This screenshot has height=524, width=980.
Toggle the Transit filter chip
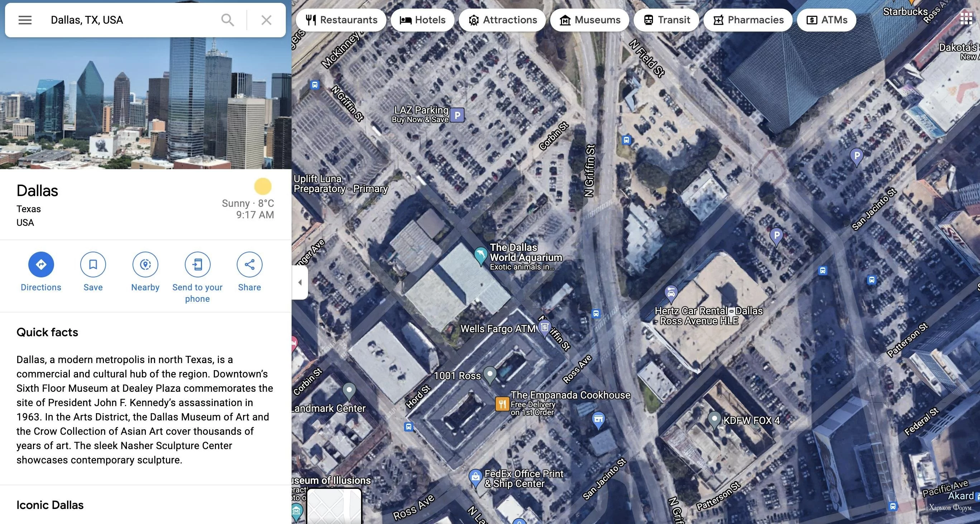point(666,20)
